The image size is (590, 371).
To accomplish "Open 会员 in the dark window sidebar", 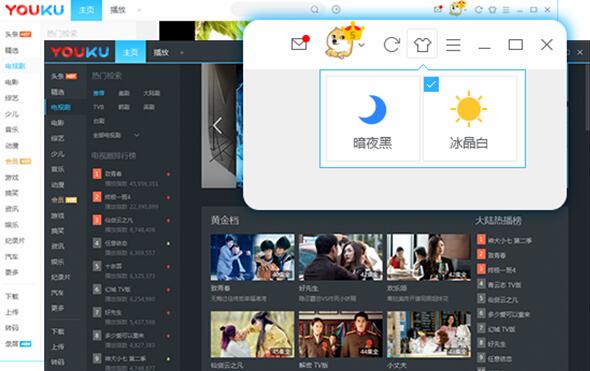I will click(64, 200).
